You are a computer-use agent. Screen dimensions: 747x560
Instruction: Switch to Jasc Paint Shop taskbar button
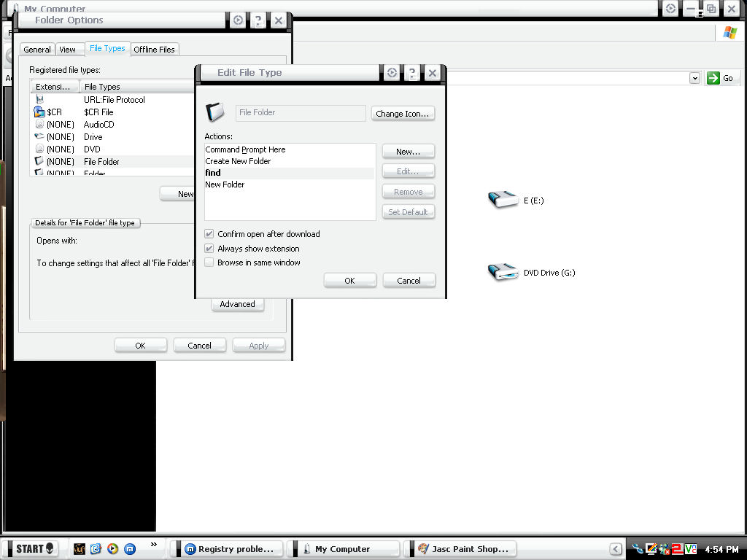[x=462, y=549]
